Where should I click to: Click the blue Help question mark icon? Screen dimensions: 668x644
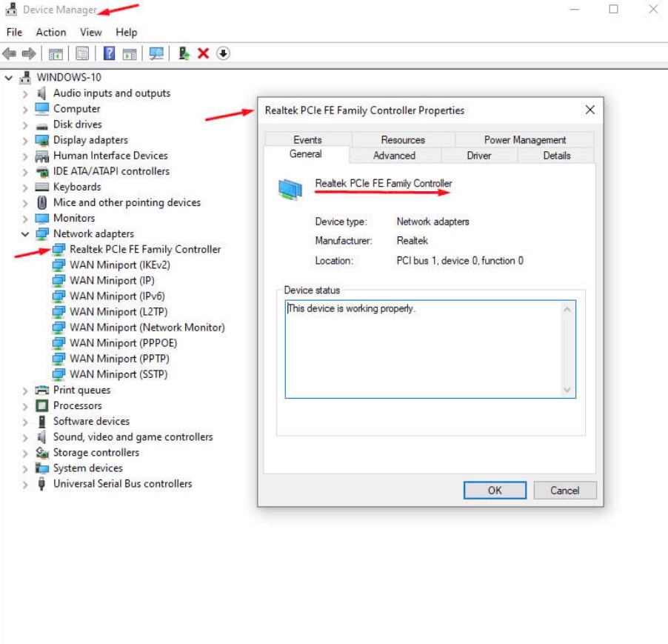[109, 53]
